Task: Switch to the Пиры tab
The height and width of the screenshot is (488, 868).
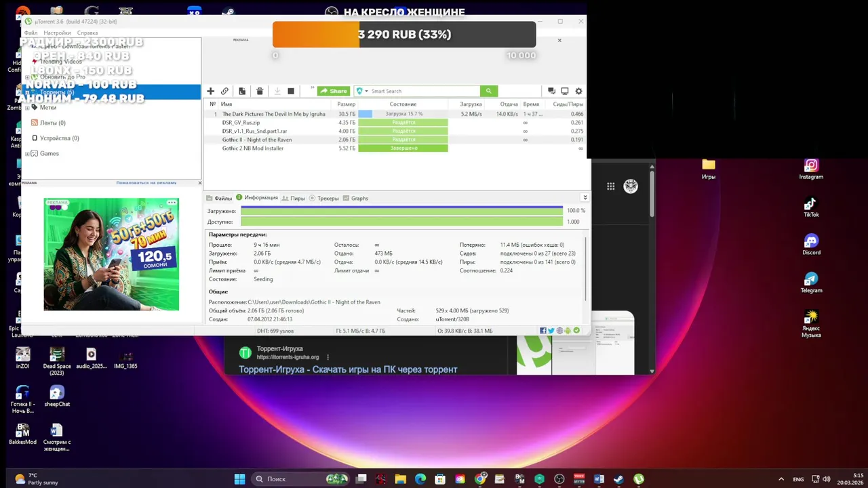Action: [x=294, y=198]
